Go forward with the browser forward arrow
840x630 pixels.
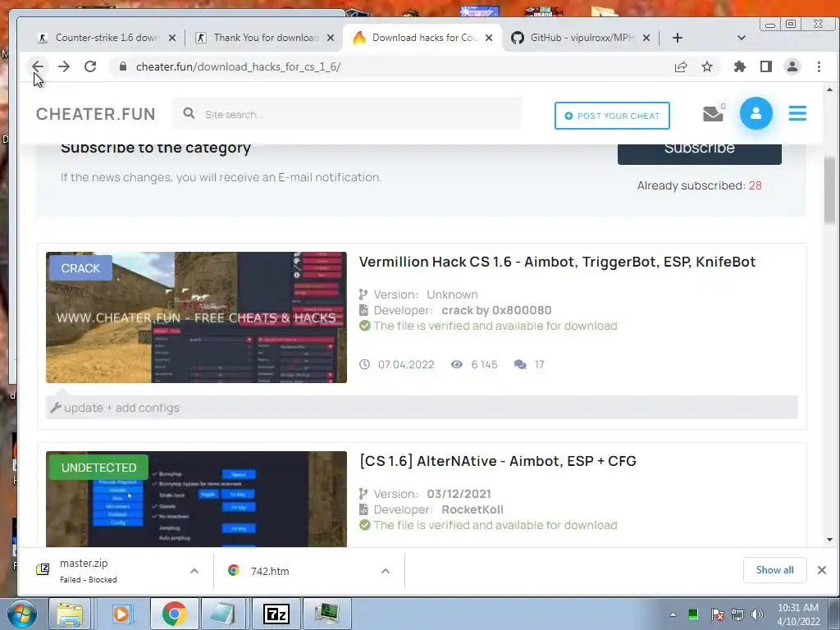(64, 66)
